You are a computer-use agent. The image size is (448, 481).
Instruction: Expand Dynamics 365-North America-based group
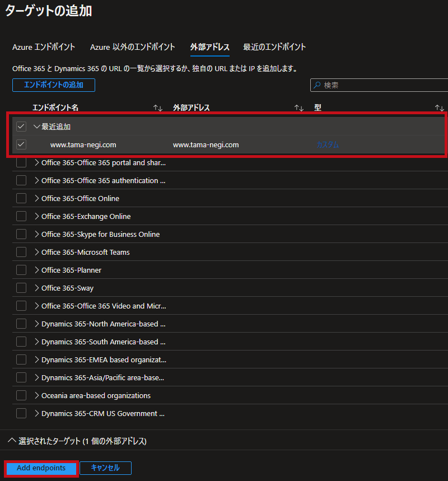[37, 324]
